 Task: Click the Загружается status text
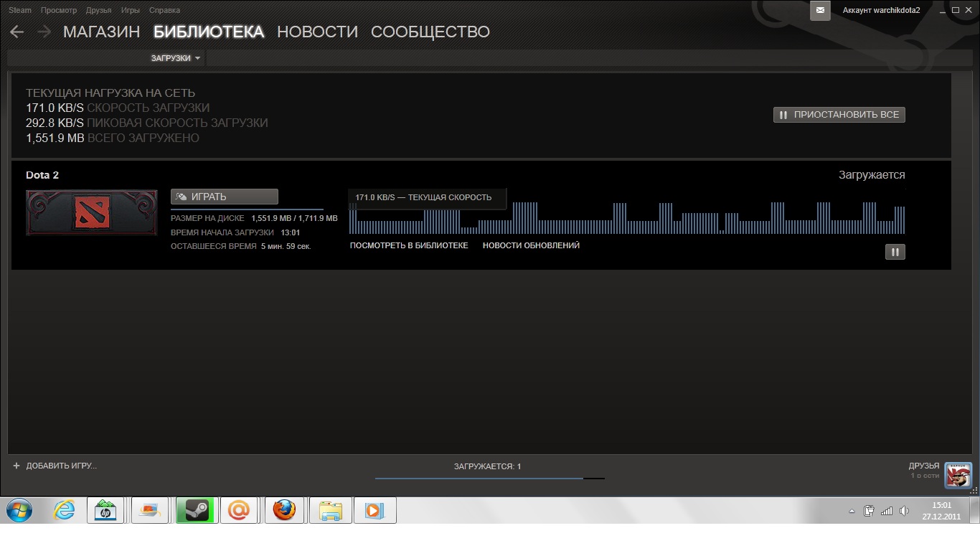coord(872,175)
